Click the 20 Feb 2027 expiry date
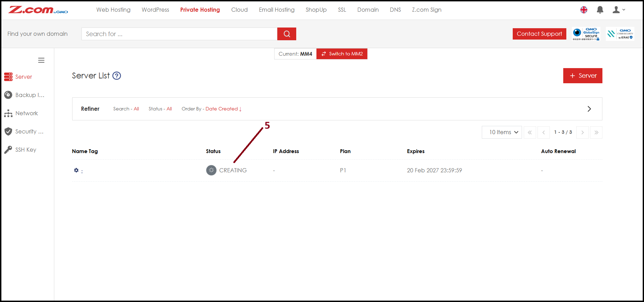Screen dimensions: 644x302 pyautogui.click(x=434, y=170)
